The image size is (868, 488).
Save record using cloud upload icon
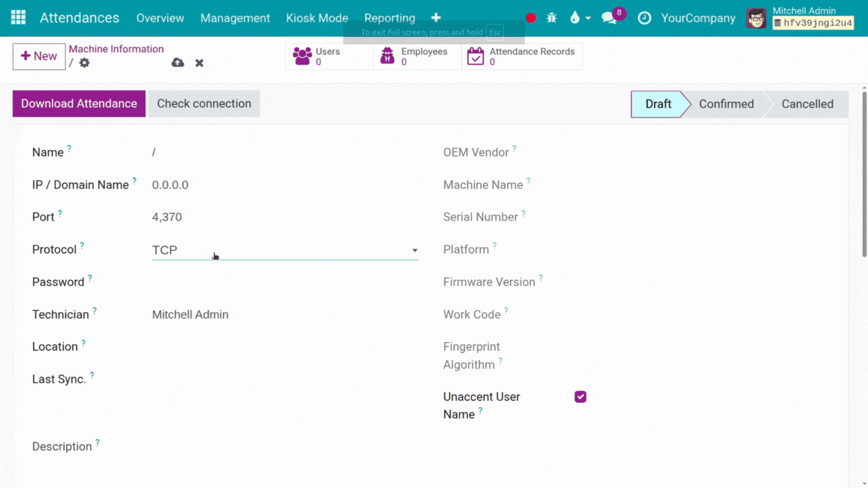tap(178, 63)
